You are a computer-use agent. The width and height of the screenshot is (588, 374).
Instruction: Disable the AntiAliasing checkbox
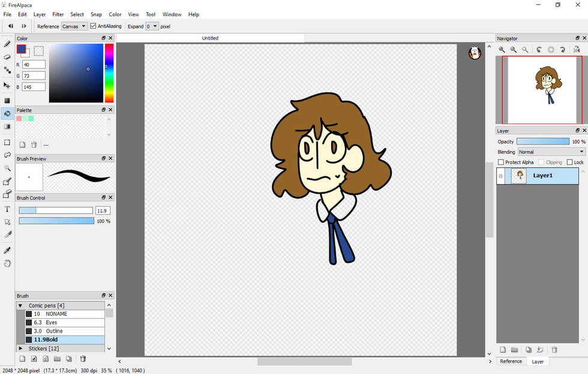pos(93,26)
